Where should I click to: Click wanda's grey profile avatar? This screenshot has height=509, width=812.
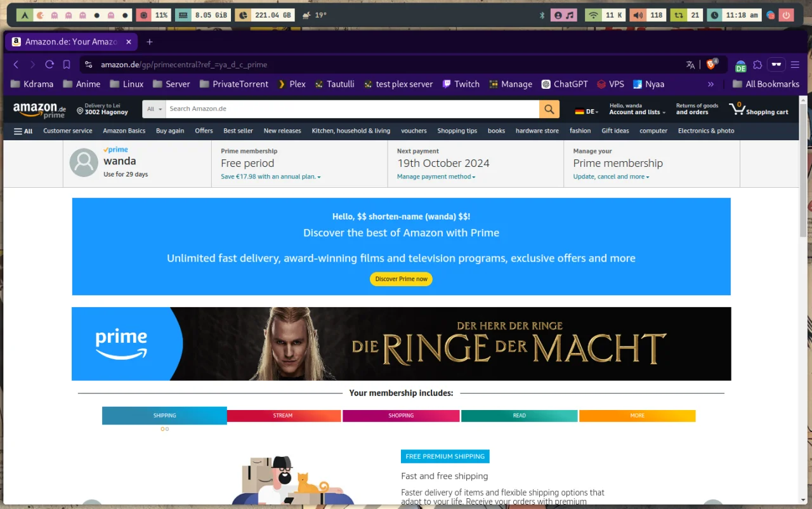click(84, 163)
